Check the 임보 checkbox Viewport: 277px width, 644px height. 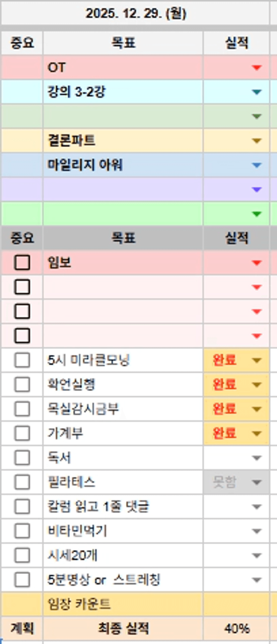point(22,263)
